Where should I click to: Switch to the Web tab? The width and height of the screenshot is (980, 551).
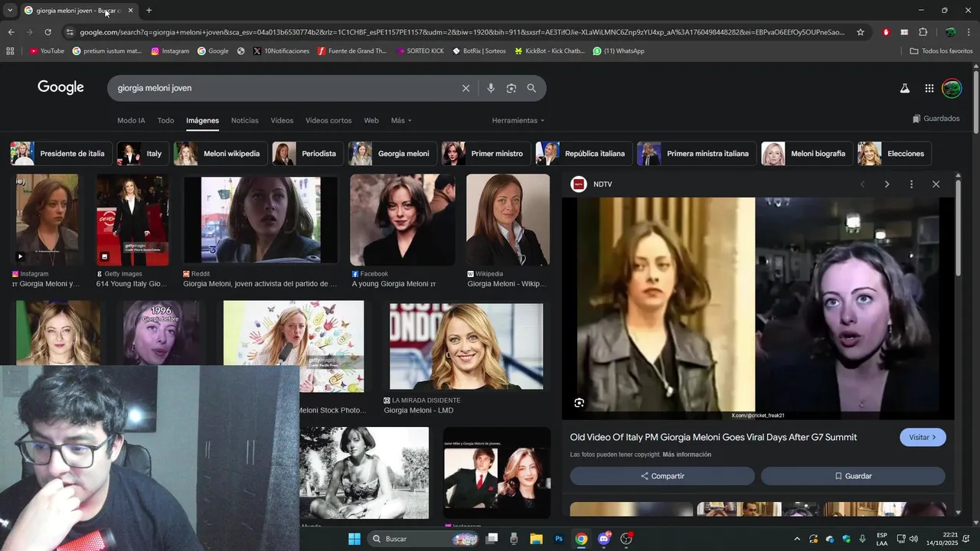click(x=371, y=121)
